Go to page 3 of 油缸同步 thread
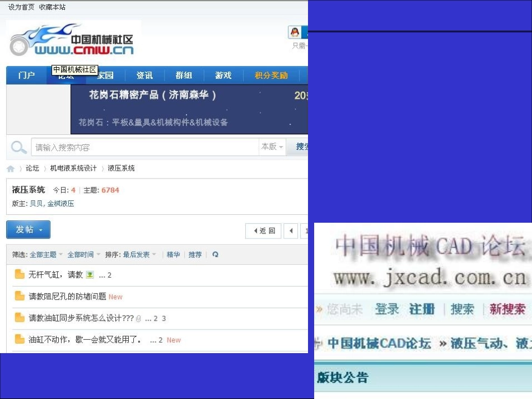The height and width of the screenshot is (399, 532). coord(164,318)
